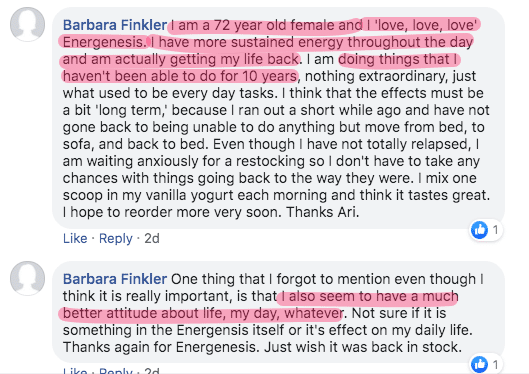Open the 2d timestamp under first comment
This screenshot has width=529, height=374.
click(152, 238)
